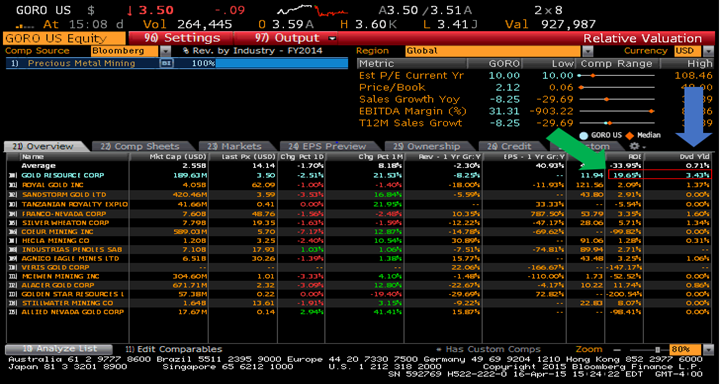Click the Price/Book metric label
The width and height of the screenshot is (720, 384).
coord(392,87)
